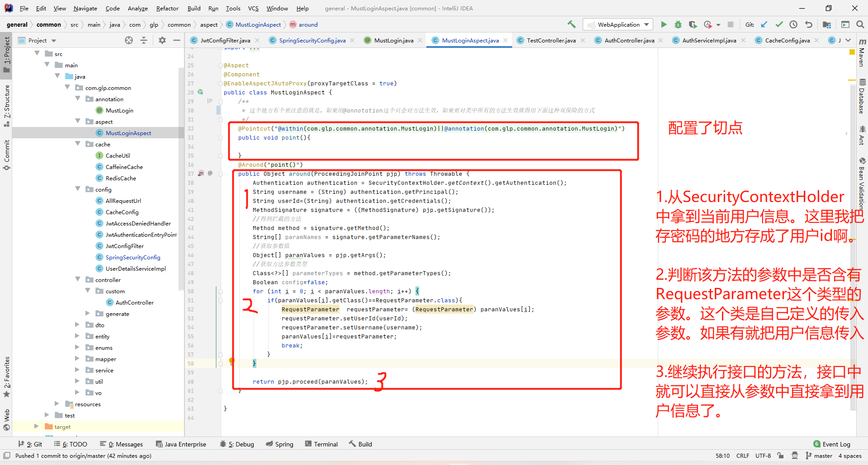Open the Favorites side panel
The height and width of the screenshot is (465, 868).
[x=7, y=377]
